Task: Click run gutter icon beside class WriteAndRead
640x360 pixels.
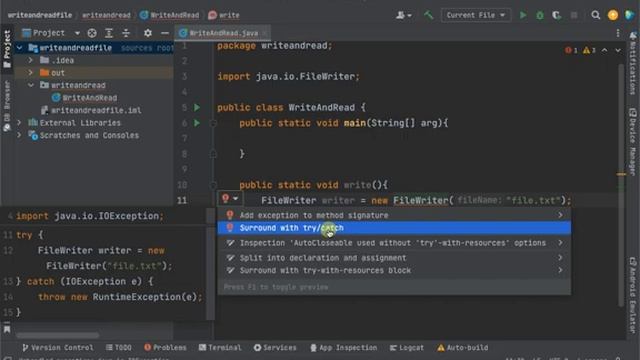Action: click(197, 107)
